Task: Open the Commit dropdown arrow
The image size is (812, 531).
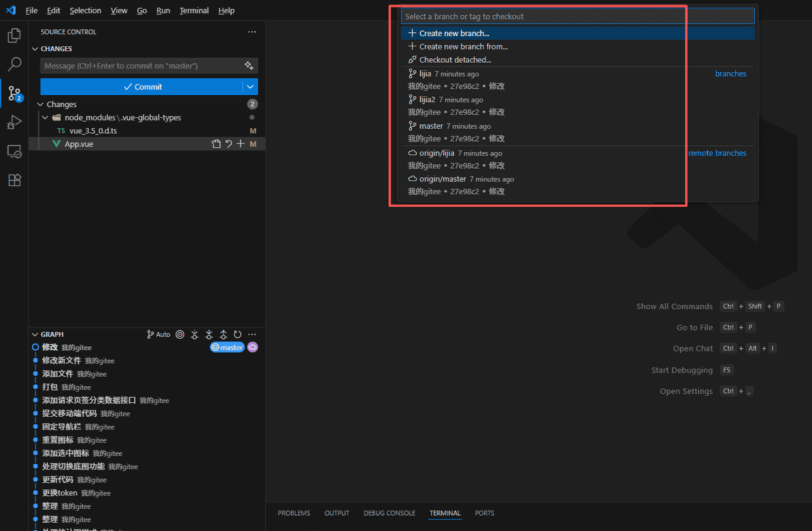Action: point(251,86)
